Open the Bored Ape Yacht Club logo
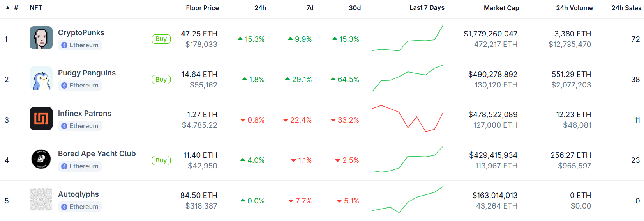Screen dimensions: 644x221 41,159
